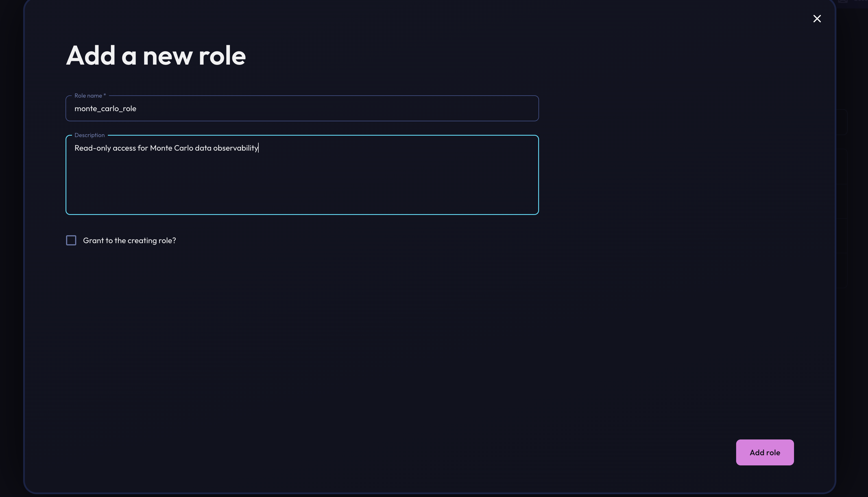Screen dimensions: 868x497
Task: Click the word 'observability' in description text
Action: [x=235, y=148]
